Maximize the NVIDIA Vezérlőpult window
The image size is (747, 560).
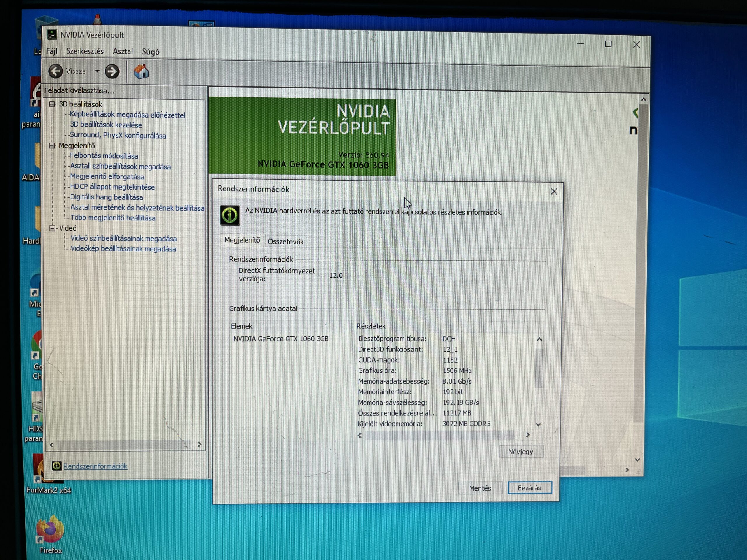[x=608, y=44]
